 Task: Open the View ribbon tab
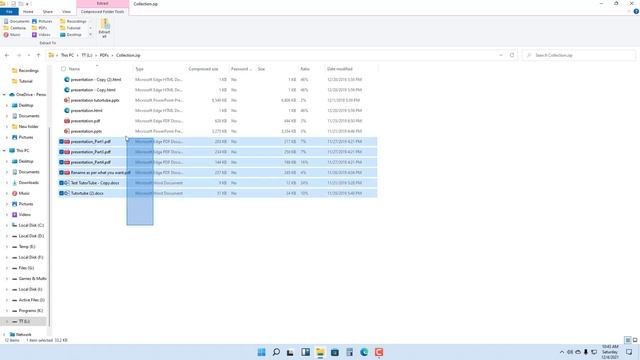(66, 11)
